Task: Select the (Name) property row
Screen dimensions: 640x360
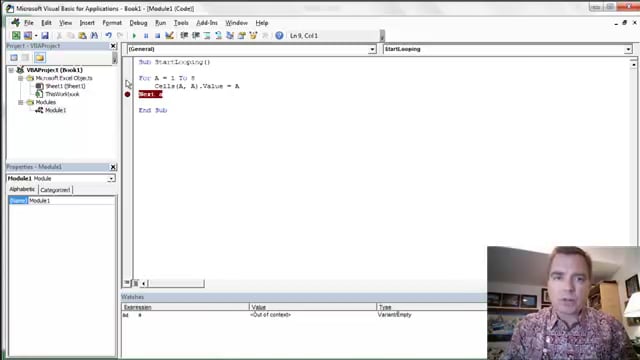Action: (62, 201)
